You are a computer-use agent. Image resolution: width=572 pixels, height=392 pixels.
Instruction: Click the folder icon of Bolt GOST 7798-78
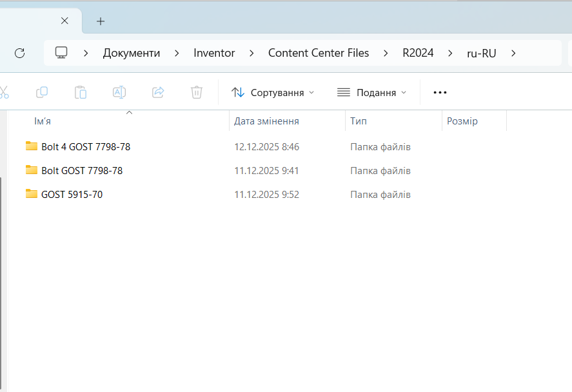click(32, 170)
